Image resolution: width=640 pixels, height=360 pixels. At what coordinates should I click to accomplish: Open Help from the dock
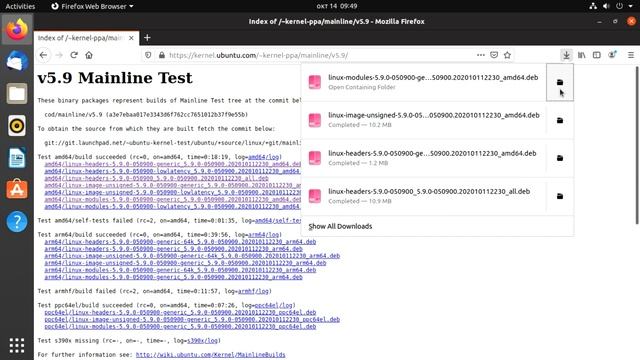click(17, 222)
